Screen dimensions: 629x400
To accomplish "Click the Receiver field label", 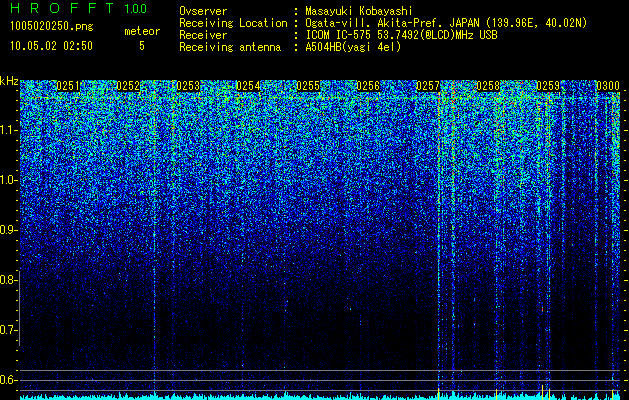I will point(203,35).
